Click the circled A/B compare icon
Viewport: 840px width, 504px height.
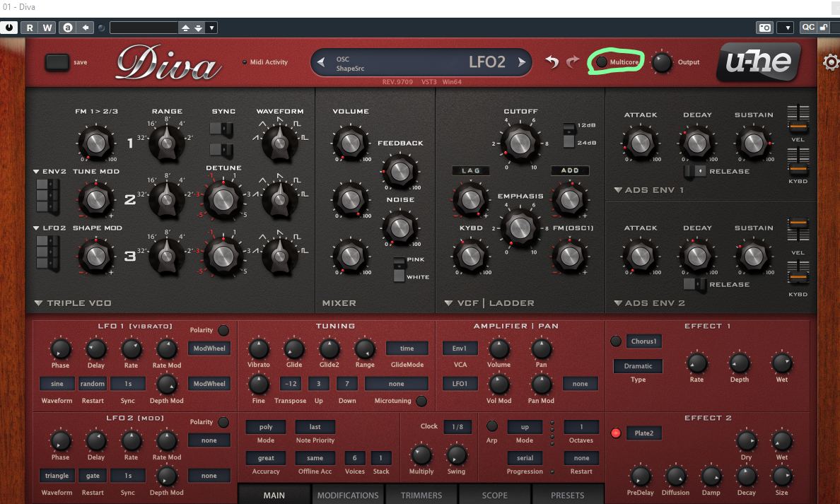pyautogui.click(x=67, y=28)
